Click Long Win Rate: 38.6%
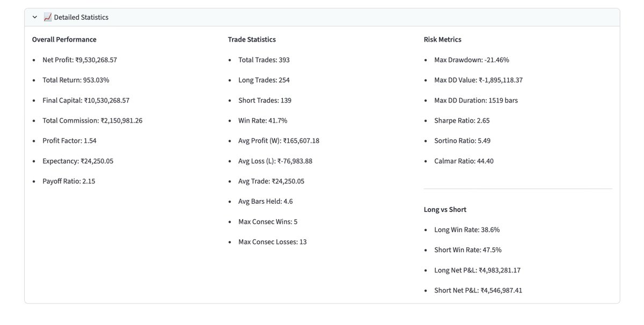Image resolution: width=644 pixels, height=325 pixels. [x=467, y=230]
